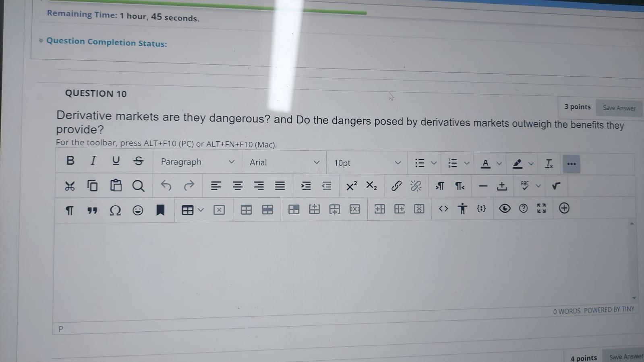Click the Cut scissors icon
644x362 pixels.
[x=70, y=186]
